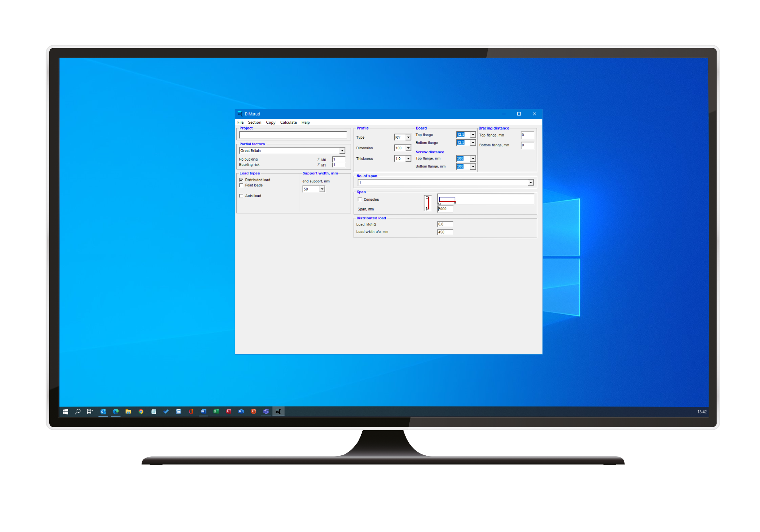This screenshot has width=760, height=532.
Task: Open Outlook from the taskbar
Action: coord(103,412)
